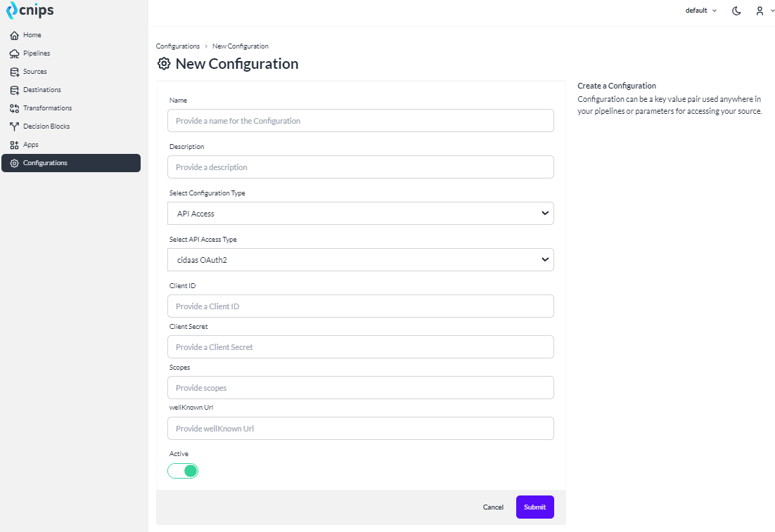This screenshot has width=775, height=532.
Task: Focus the Client Secret input field
Action: tap(360, 346)
